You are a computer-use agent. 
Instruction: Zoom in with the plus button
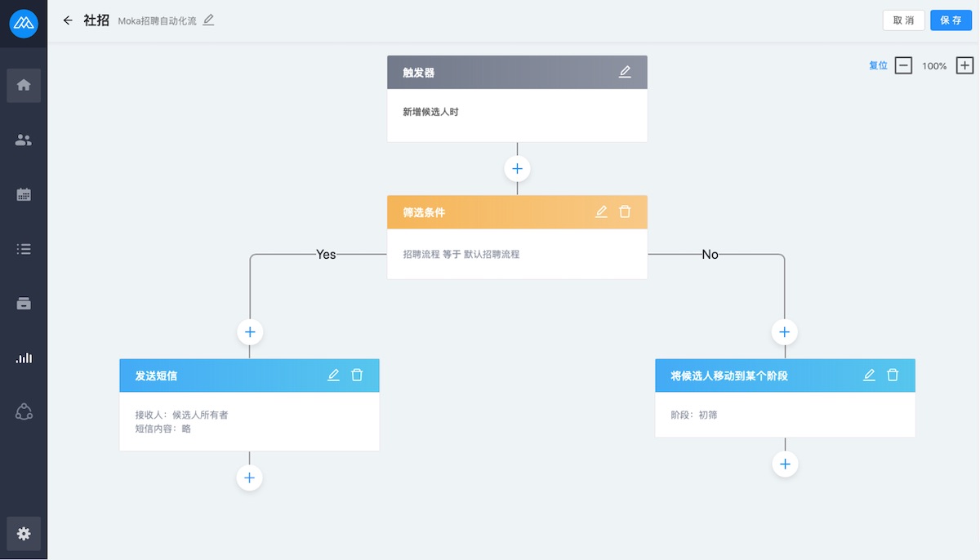point(964,65)
